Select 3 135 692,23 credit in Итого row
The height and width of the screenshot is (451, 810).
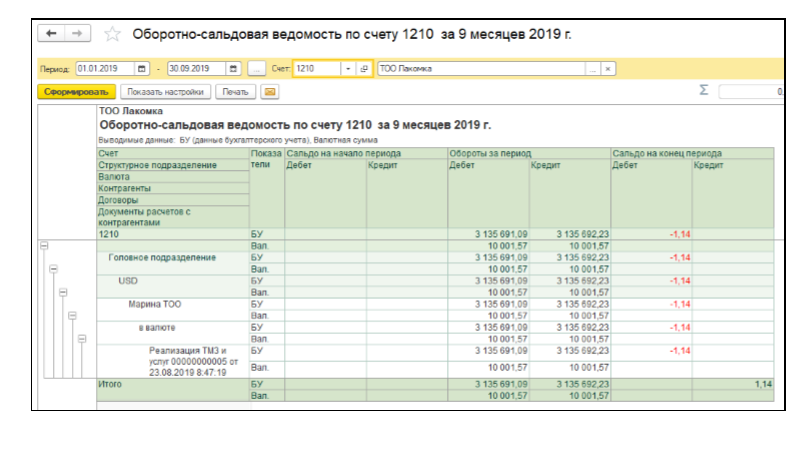[x=583, y=384]
